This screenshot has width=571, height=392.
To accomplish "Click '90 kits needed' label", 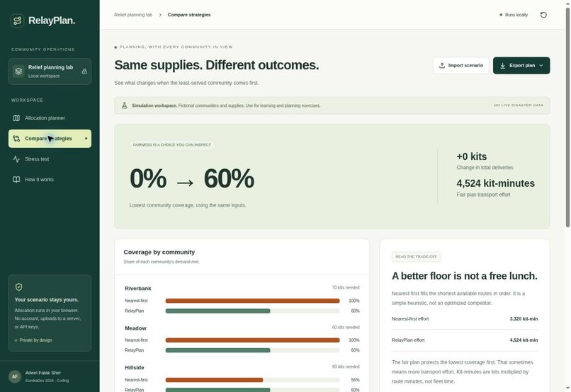I will (x=346, y=367).
